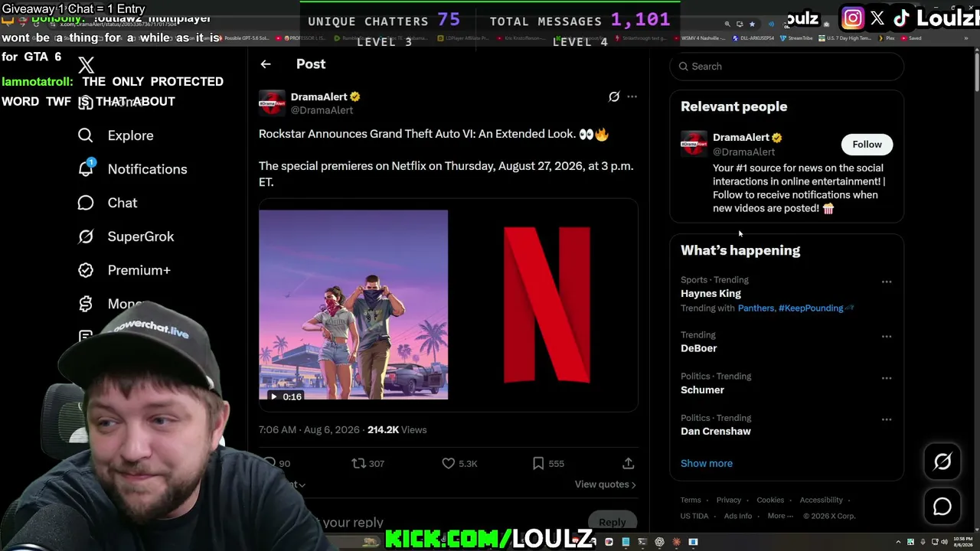Open the floating Grok button

point(942,461)
